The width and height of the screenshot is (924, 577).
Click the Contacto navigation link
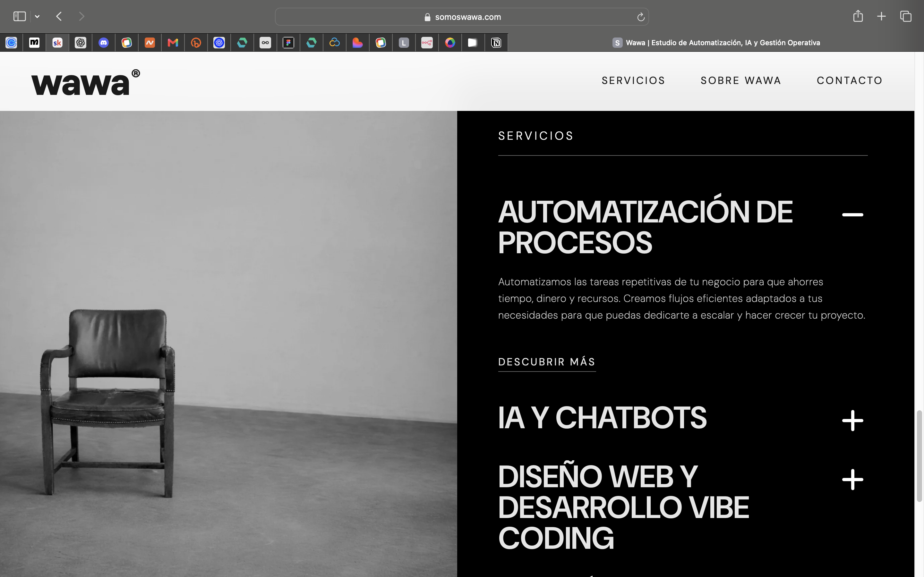[850, 80]
